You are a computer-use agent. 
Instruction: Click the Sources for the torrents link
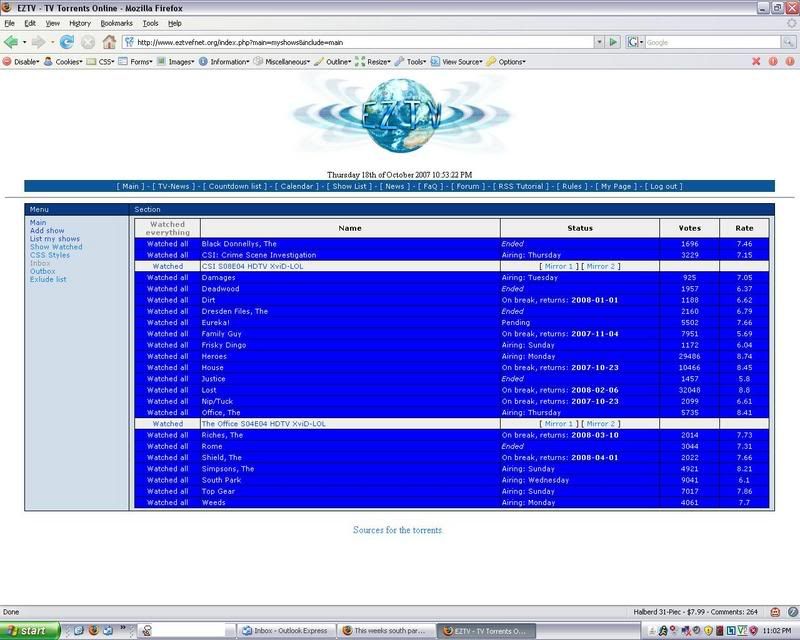tap(397, 530)
